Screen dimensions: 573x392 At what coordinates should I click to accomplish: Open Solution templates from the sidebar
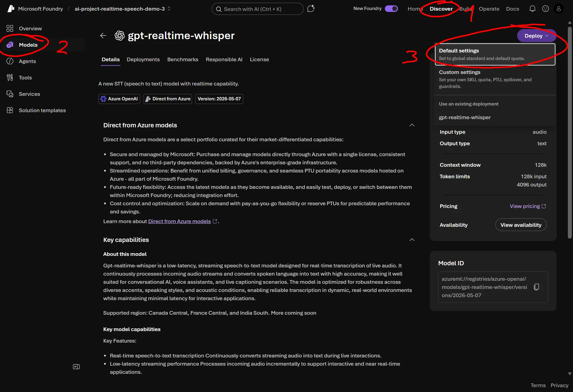[42, 110]
